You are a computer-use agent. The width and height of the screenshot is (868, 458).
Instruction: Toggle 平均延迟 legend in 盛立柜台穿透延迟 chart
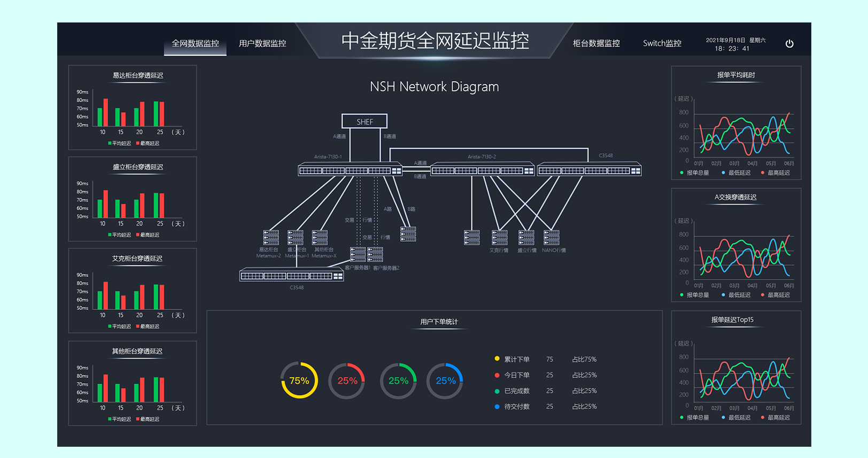(120, 235)
